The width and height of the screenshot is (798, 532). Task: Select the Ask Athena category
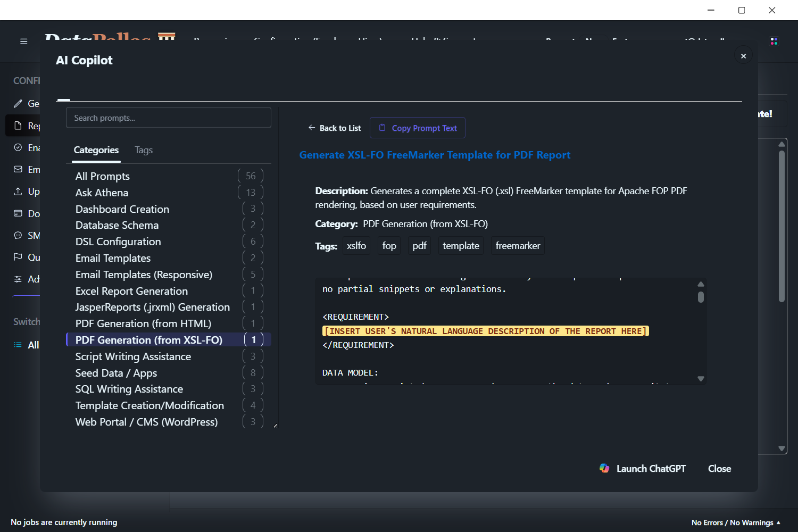(x=169, y=193)
